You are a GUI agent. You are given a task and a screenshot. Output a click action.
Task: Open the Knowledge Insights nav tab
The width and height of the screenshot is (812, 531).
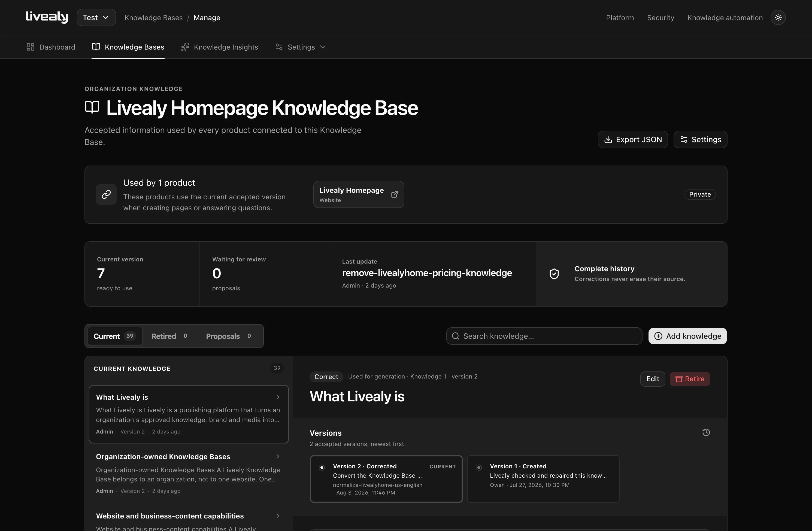click(219, 47)
